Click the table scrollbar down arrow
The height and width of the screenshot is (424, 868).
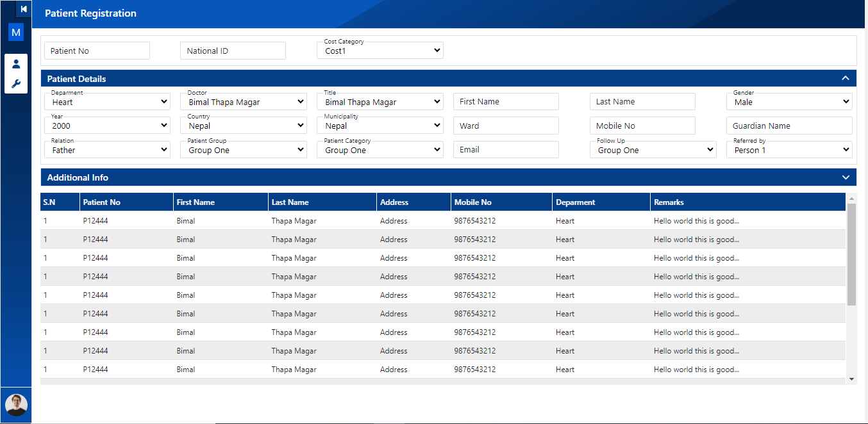[x=851, y=379]
